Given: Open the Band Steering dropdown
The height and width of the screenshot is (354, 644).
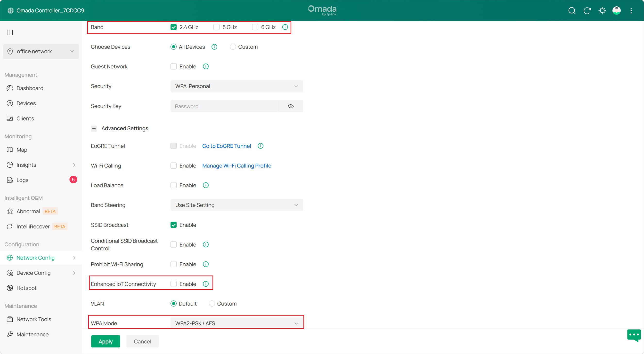Looking at the screenshot, I should click(x=236, y=205).
